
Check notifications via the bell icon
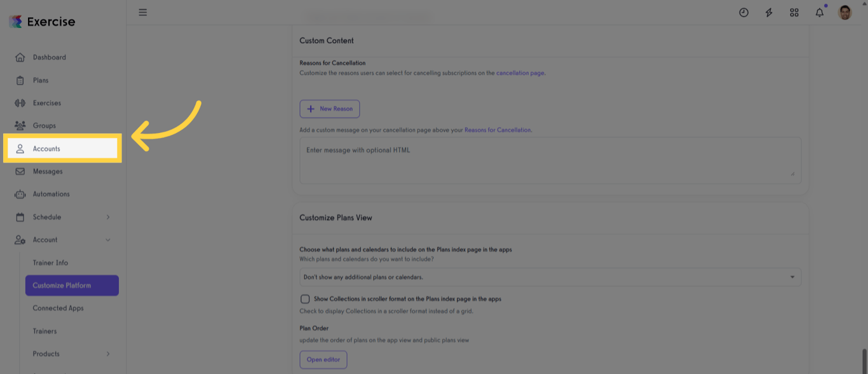pyautogui.click(x=819, y=12)
